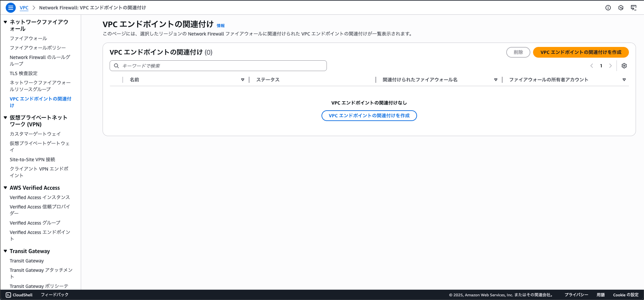Image resolution: width=644 pixels, height=300 pixels.
Task: Click フィードバック in footer
Action: click(x=55, y=295)
